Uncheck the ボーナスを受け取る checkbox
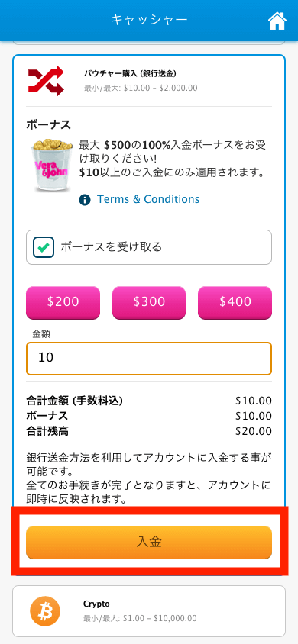298x644 pixels. 44,247
